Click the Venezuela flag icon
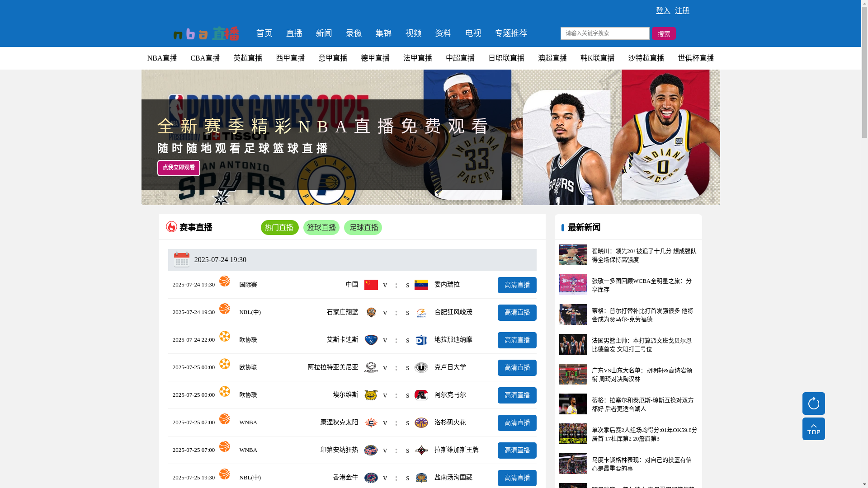The width and height of the screenshot is (868, 488). [421, 285]
